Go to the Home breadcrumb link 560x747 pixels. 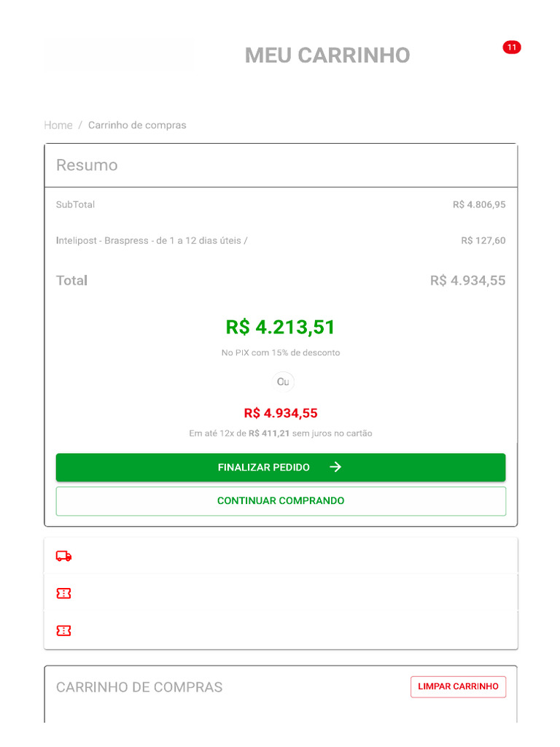[x=58, y=125]
